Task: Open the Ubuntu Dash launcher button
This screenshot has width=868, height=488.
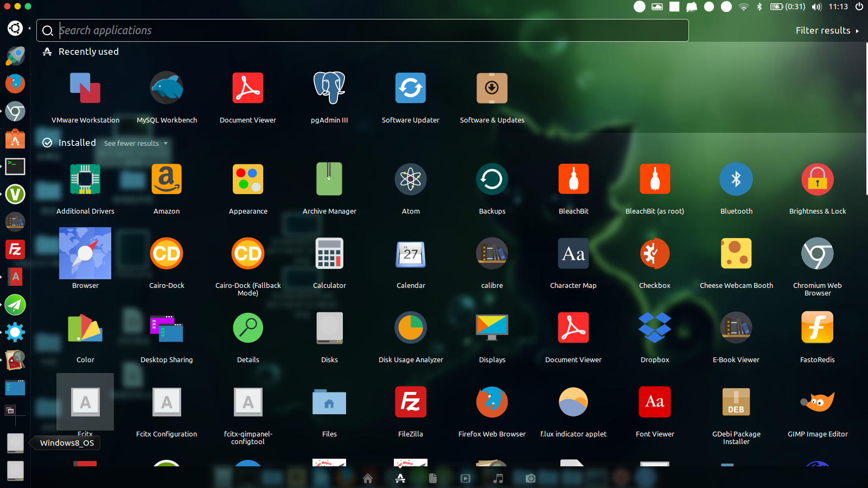Action: [15, 28]
